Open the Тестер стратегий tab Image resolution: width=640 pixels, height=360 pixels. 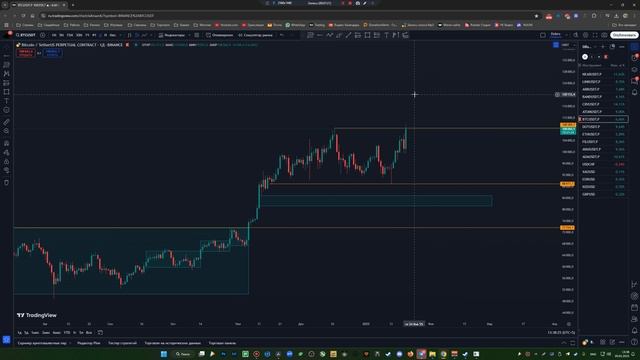(122, 343)
